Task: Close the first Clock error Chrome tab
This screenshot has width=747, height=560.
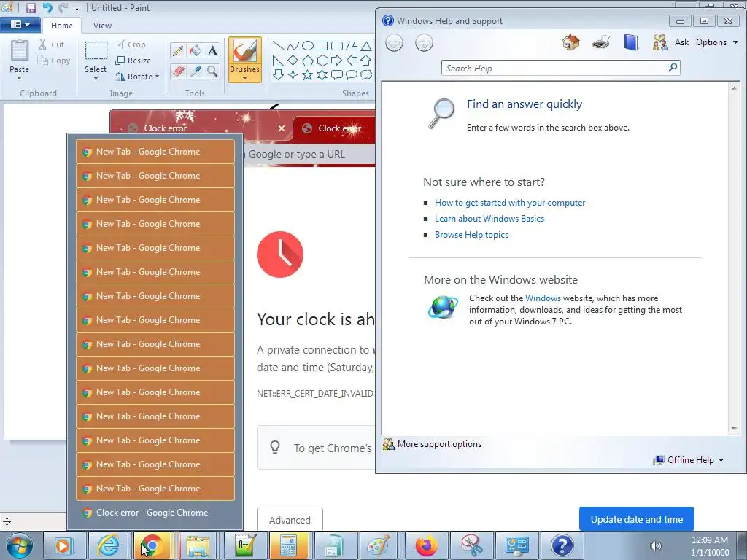Action: coord(282,128)
